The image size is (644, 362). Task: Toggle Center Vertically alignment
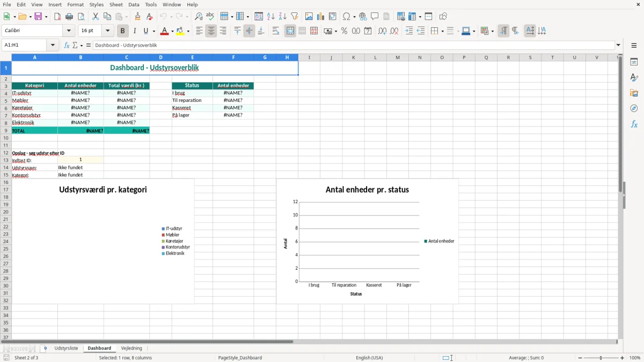(x=249, y=31)
